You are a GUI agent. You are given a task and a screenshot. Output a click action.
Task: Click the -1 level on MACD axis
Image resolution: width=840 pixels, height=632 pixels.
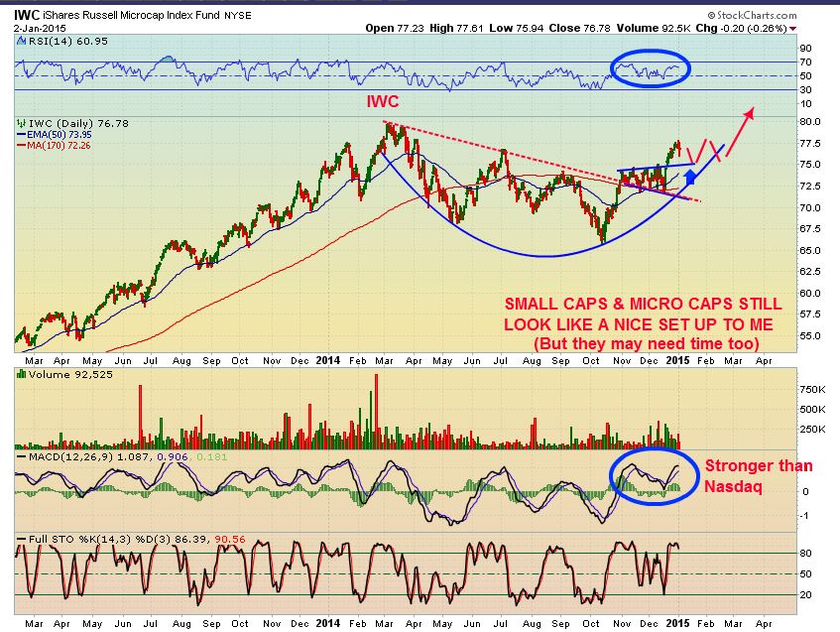804,516
